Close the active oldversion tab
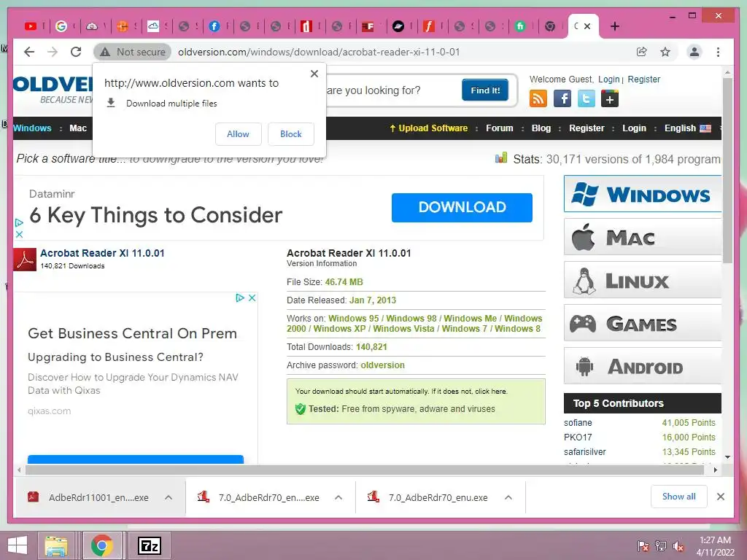 587,27
